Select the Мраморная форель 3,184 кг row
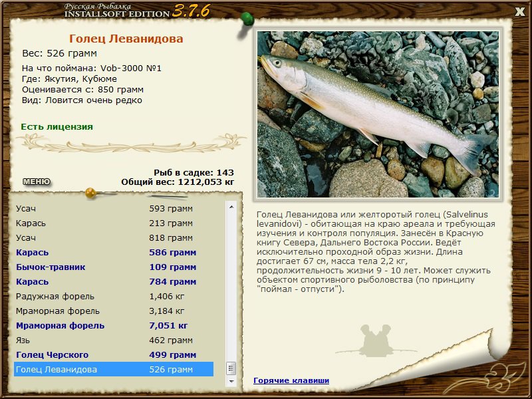Viewport: 532px width, 399px height. [114, 311]
